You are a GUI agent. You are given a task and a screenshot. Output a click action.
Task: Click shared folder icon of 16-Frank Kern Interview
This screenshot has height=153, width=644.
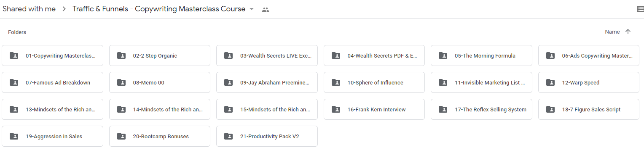click(x=336, y=109)
